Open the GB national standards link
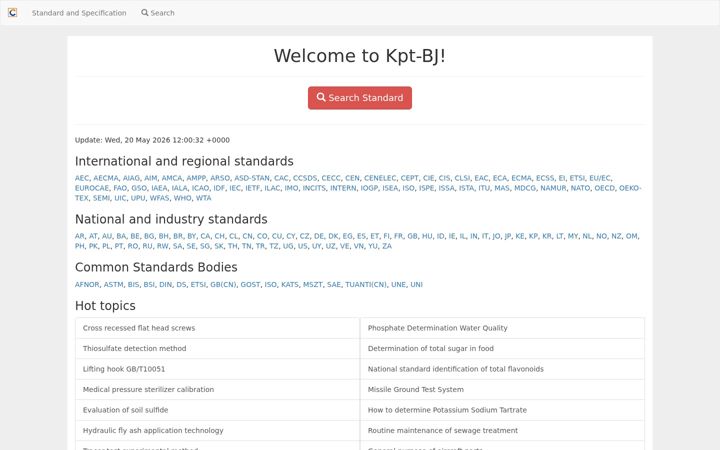This screenshot has width=720, height=450. pos(412,236)
